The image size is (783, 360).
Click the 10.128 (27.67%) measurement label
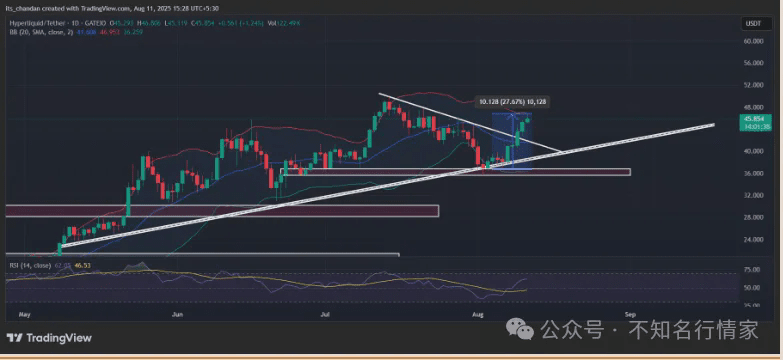pyautogui.click(x=512, y=102)
